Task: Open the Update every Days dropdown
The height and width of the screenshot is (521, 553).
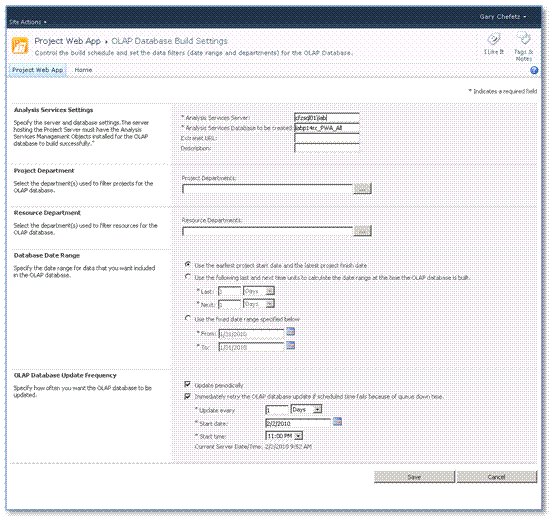Action: (x=306, y=409)
